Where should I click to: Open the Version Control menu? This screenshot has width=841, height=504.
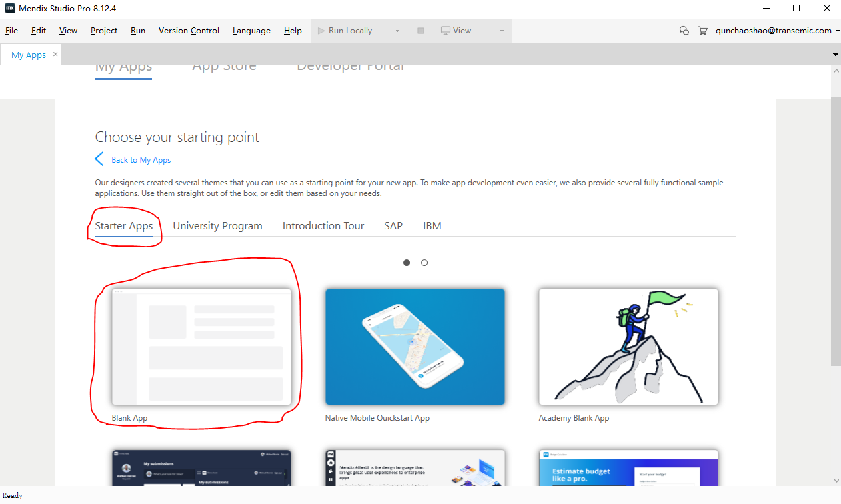point(189,31)
